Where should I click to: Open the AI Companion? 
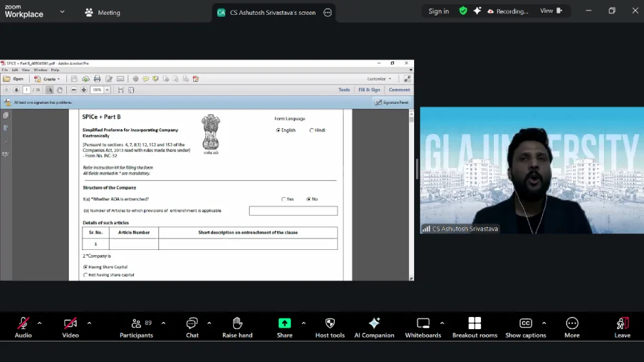click(x=374, y=326)
